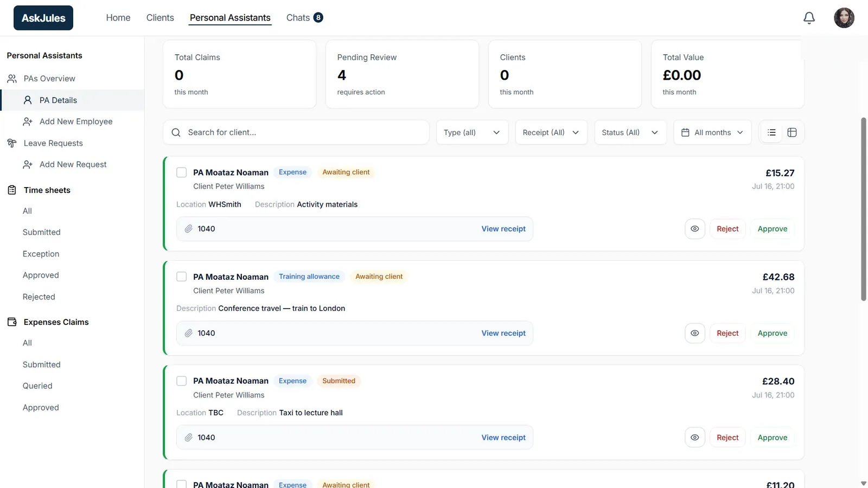Switch to list view layout
Image resolution: width=868 pixels, height=488 pixels.
(772, 132)
